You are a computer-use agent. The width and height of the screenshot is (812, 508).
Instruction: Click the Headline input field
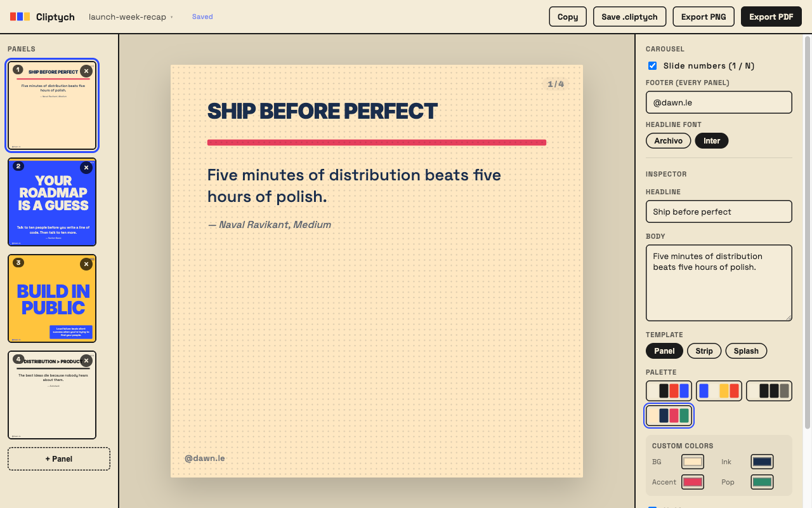click(x=719, y=211)
